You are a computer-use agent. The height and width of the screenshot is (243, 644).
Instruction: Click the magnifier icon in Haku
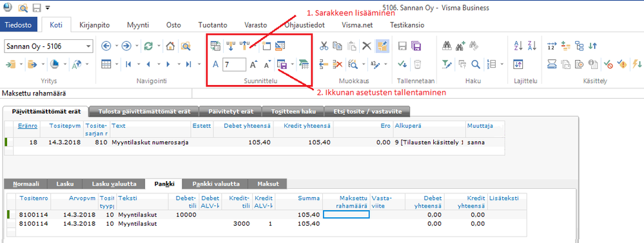pos(476,64)
